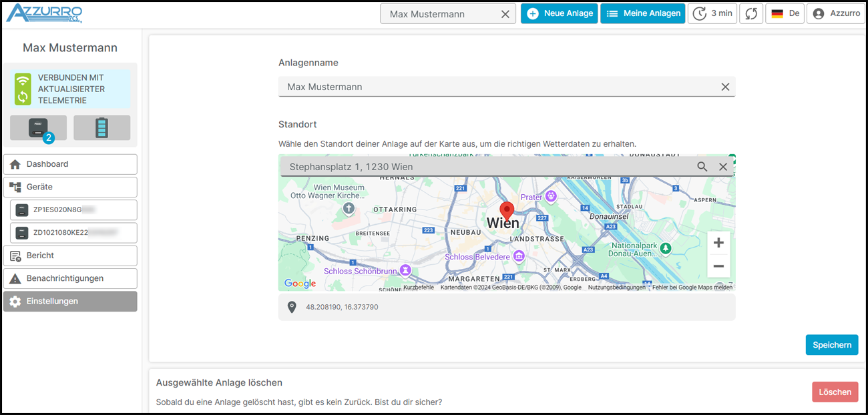Click the coordinates location pin icon
868x415 pixels.
291,307
